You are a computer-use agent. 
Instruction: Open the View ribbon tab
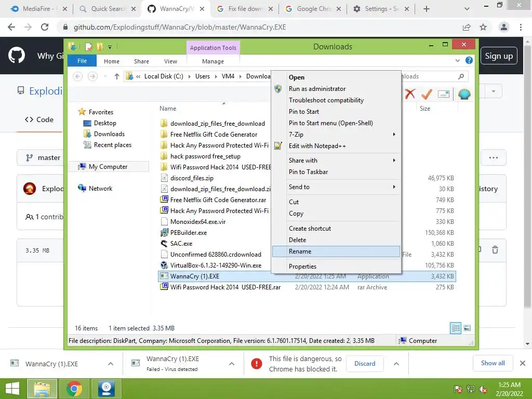point(170,61)
